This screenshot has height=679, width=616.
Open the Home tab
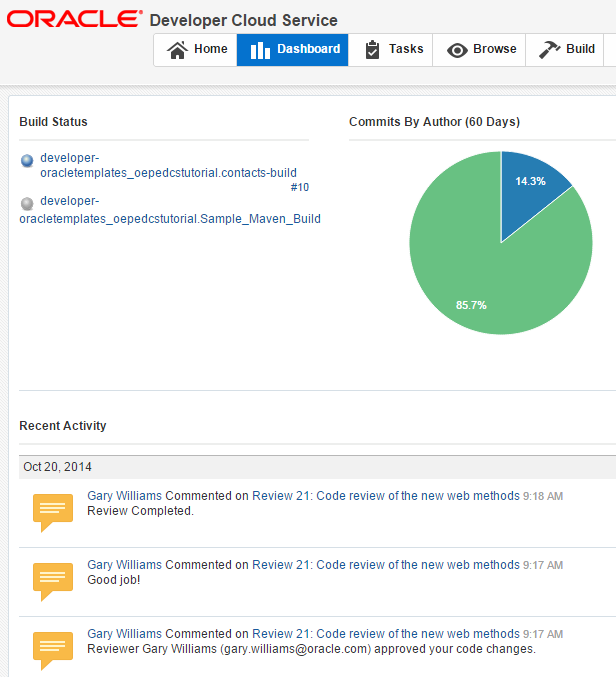(195, 50)
